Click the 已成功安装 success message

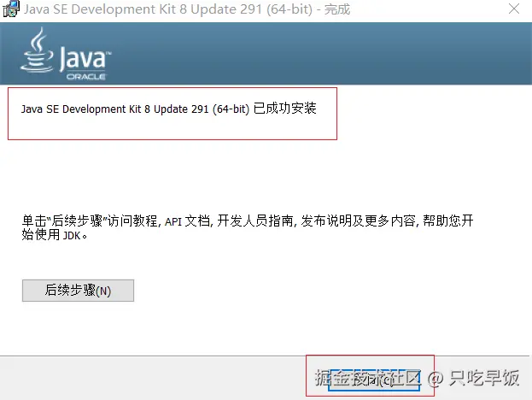click(x=285, y=109)
